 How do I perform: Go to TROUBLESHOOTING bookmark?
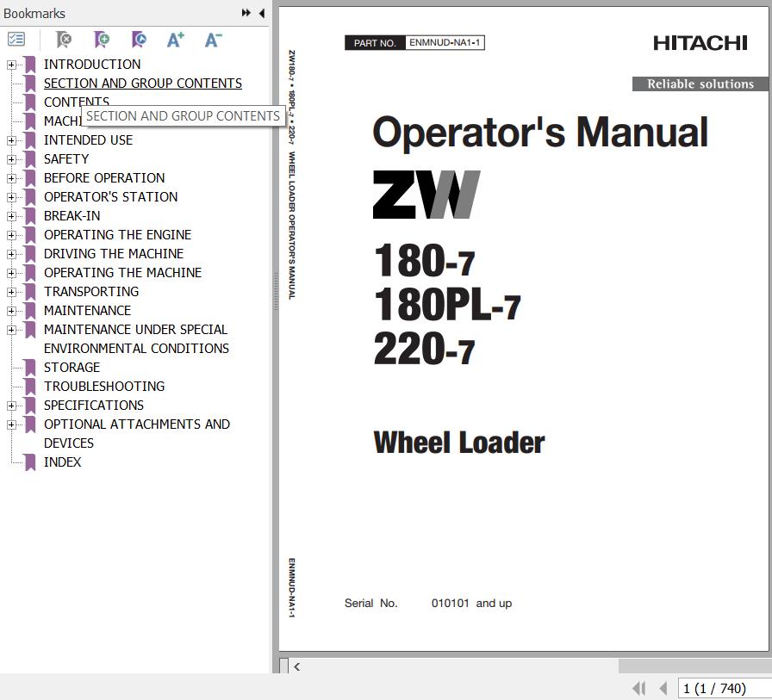(x=104, y=387)
